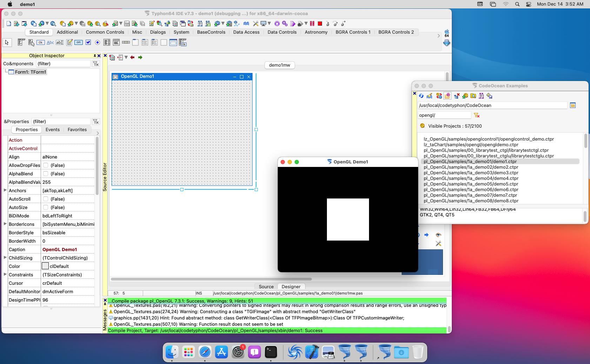Clear the Components filter funnel icon
The width and height of the screenshot is (590, 364).
pyautogui.click(x=96, y=63)
